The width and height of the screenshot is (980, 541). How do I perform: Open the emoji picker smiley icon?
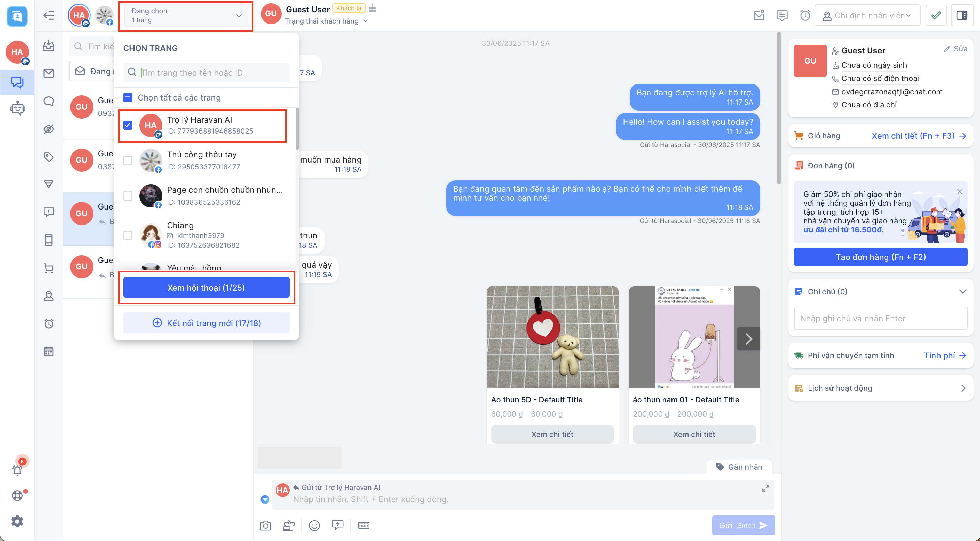(x=314, y=526)
